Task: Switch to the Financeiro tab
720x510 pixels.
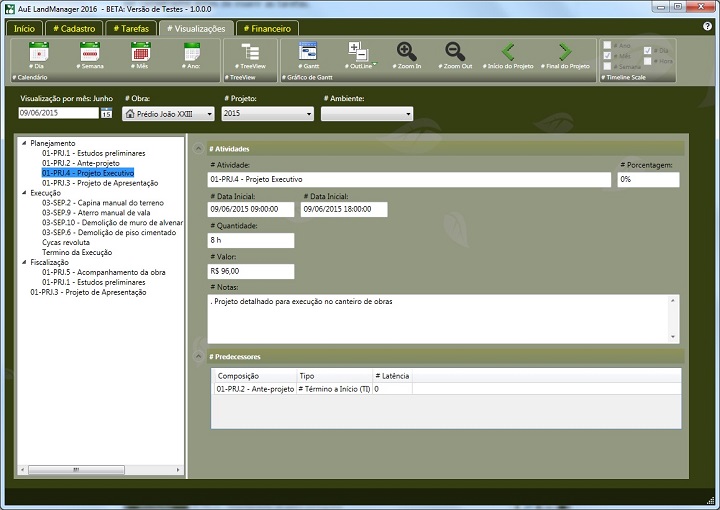Action: pyautogui.click(x=277, y=29)
